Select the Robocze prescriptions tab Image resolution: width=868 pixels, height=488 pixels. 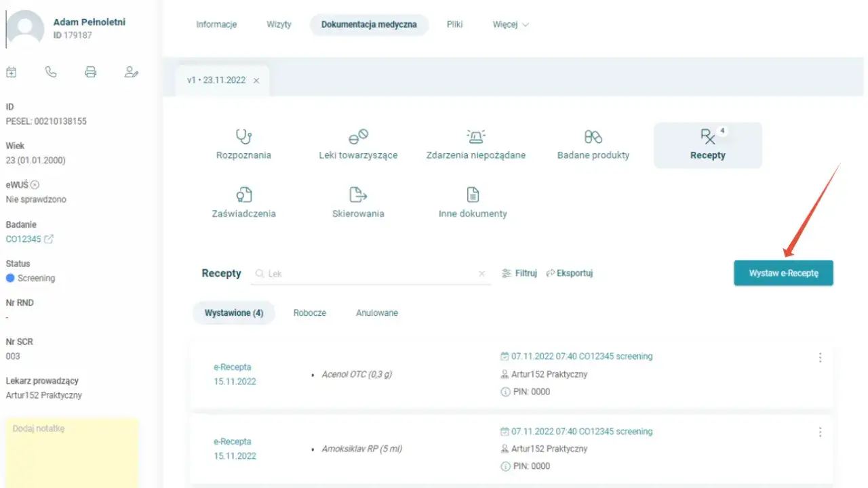pos(310,312)
